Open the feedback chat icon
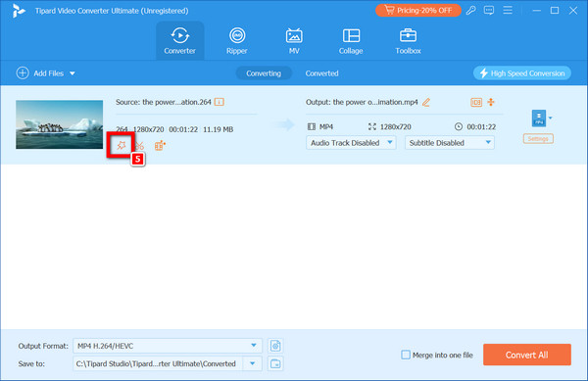 [x=489, y=11]
